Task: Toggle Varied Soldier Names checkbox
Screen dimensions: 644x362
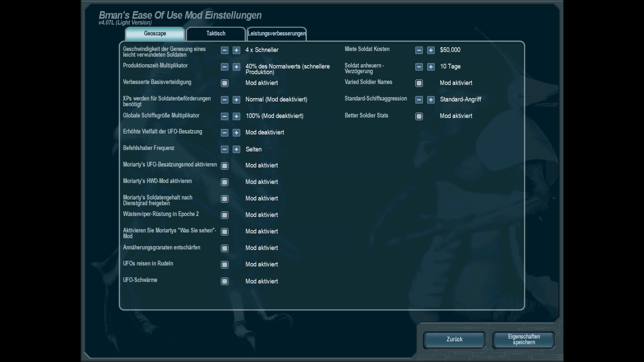Action: pyautogui.click(x=419, y=83)
